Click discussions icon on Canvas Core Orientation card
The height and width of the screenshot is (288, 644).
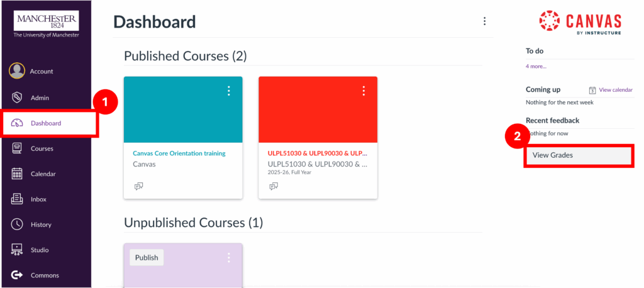coord(138,186)
